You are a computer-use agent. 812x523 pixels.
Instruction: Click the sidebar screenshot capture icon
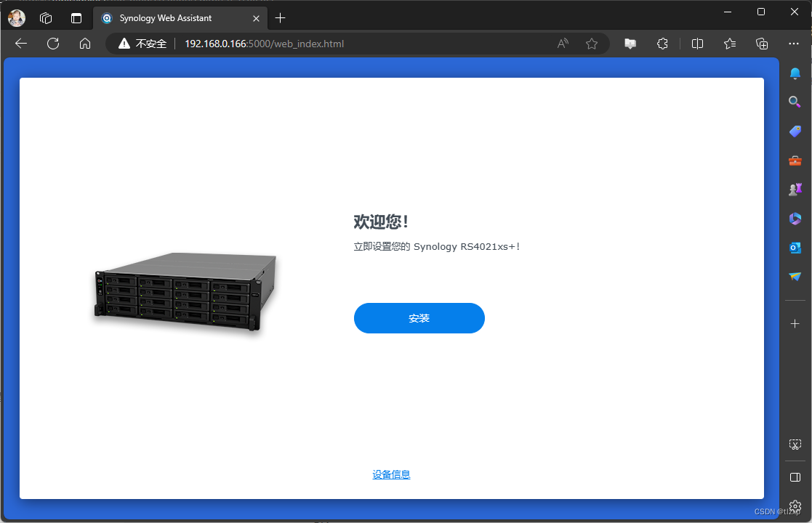795,445
